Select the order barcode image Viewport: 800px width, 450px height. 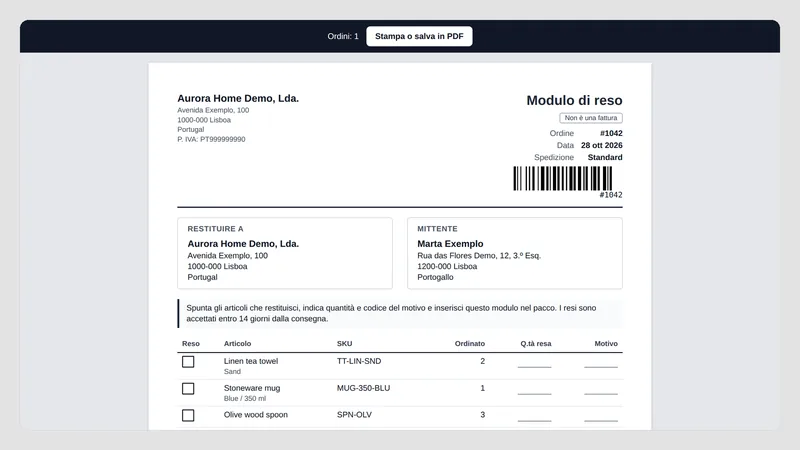pos(562,179)
